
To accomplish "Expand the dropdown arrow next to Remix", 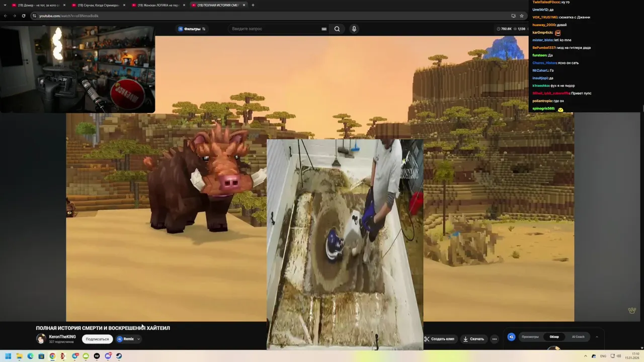I will point(138,339).
